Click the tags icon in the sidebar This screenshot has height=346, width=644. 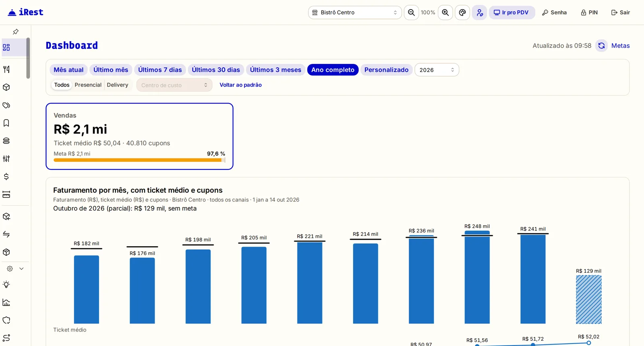coord(6,105)
